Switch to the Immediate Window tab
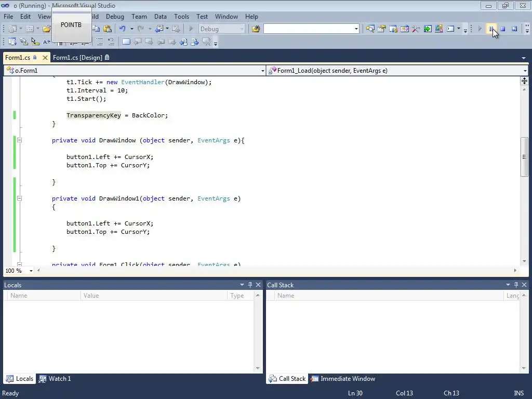 (x=343, y=379)
